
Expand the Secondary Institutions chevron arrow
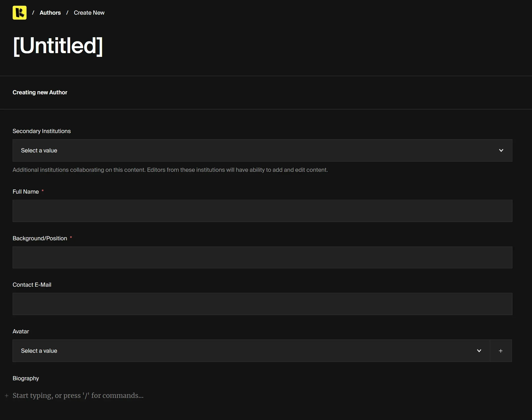(x=501, y=150)
